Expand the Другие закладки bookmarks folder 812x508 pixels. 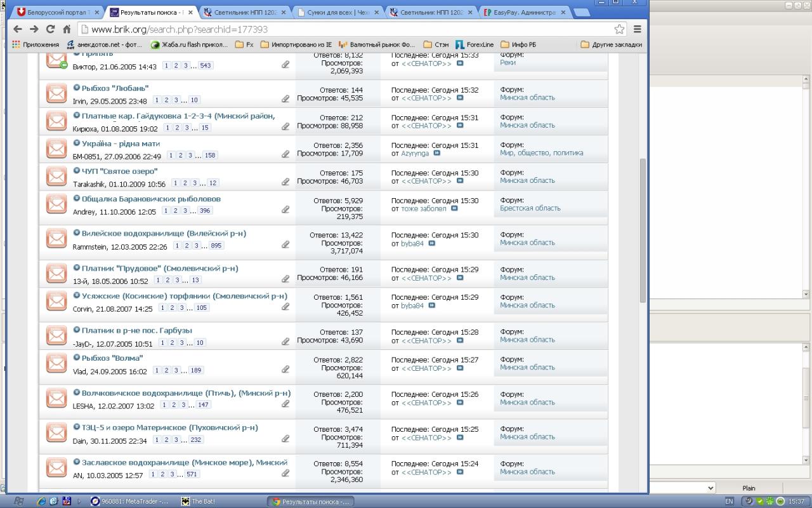(x=611, y=44)
